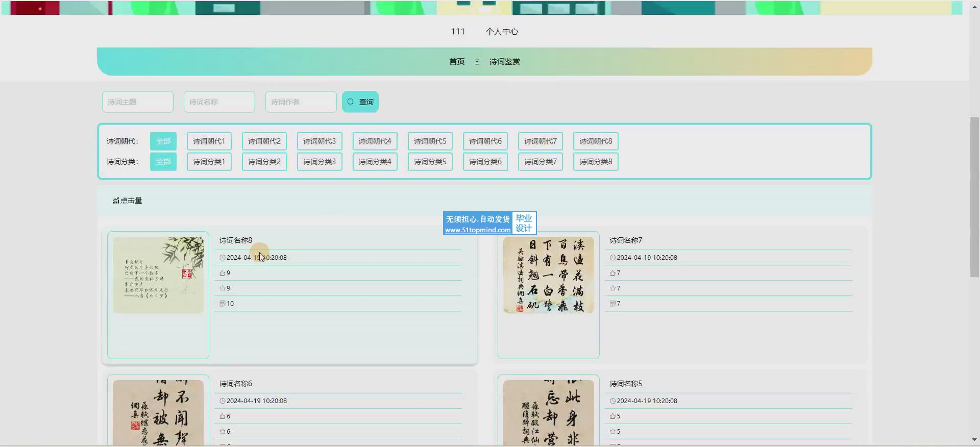This screenshot has width=980, height=447.
Task: Filter by 诗词朝代3
Action: pyautogui.click(x=320, y=141)
